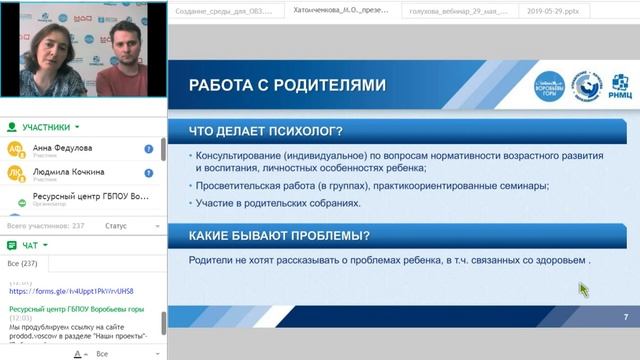Click bullet Просветительская работа (в группах)
This screenshot has height=360, width=640.
pyautogui.click(x=369, y=186)
